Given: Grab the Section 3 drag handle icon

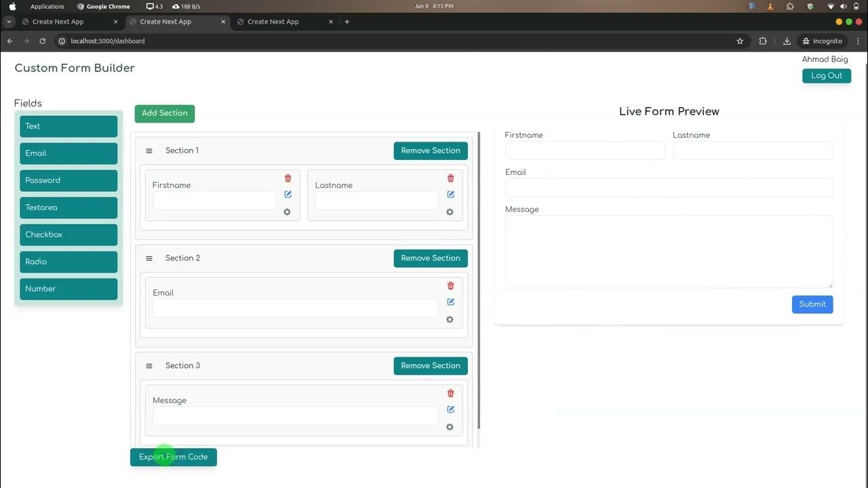Looking at the screenshot, I should click(x=149, y=366).
